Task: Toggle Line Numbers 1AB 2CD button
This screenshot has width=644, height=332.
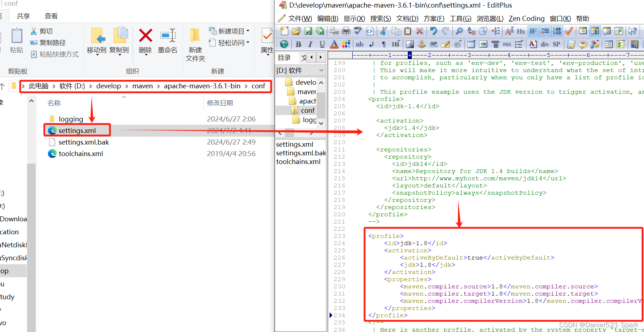Action: click(557, 31)
